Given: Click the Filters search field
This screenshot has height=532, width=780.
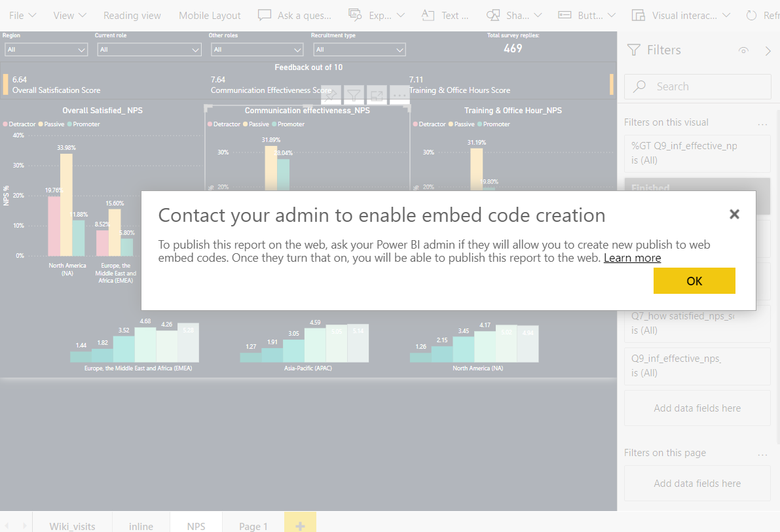Looking at the screenshot, I should 697,86.
